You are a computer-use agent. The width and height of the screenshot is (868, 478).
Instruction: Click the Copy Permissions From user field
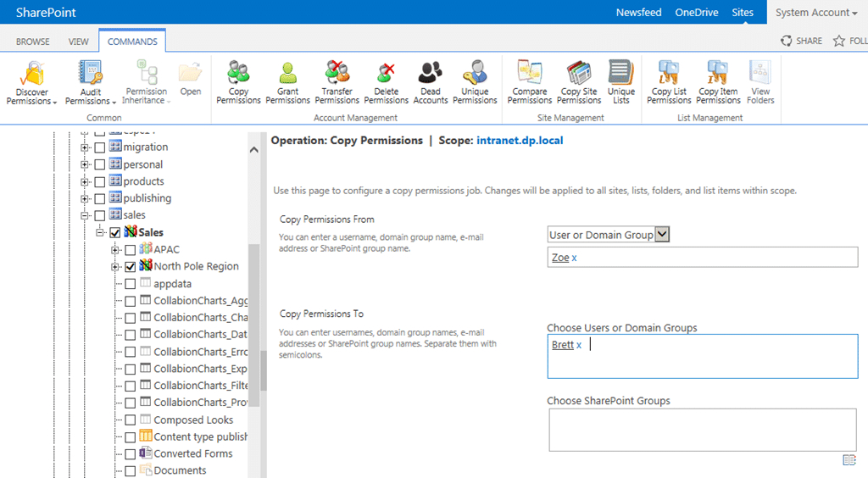pyautogui.click(x=703, y=258)
